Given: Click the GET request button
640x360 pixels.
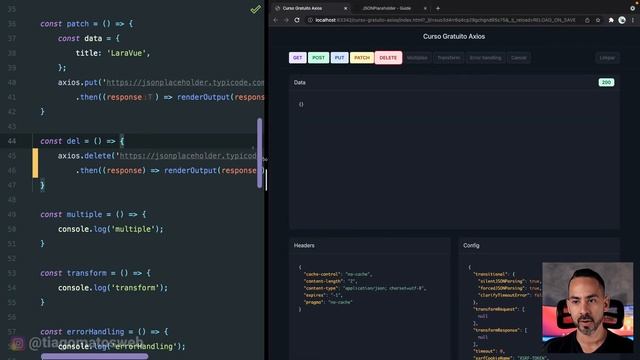Looking at the screenshot, I should pos(298,58).
